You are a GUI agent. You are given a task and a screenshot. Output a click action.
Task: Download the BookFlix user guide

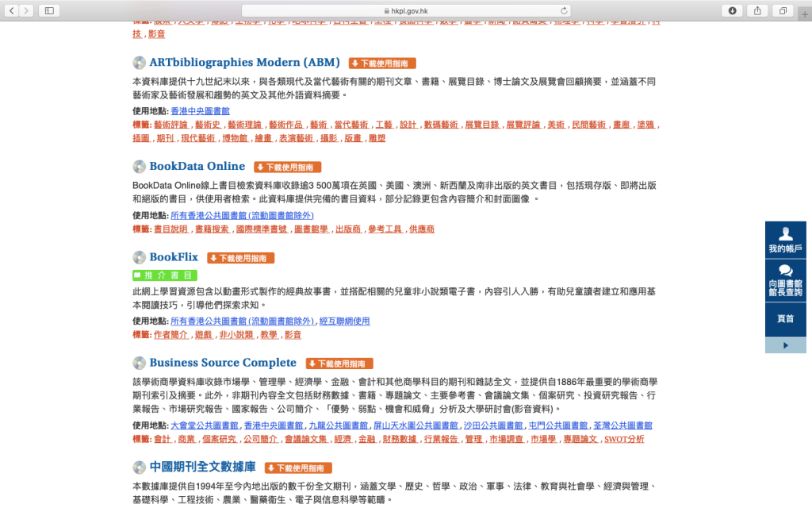click(241, 258)
